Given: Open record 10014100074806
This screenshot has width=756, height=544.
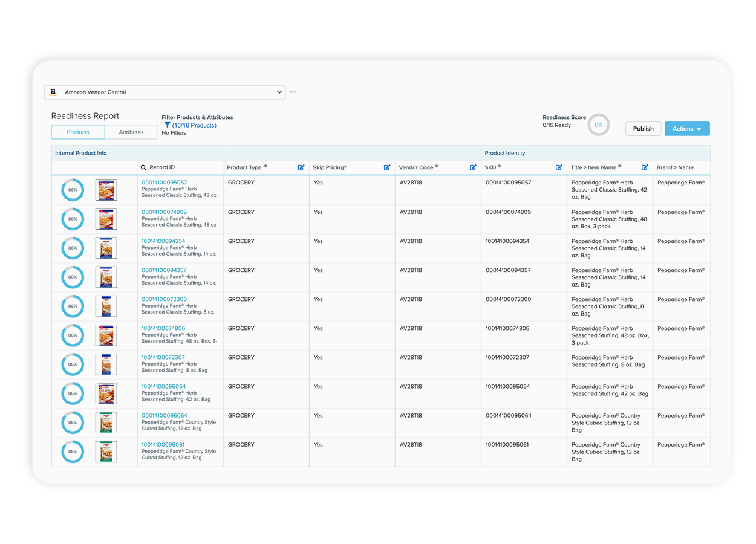Looking at the screenshot, I should [163, 328].
